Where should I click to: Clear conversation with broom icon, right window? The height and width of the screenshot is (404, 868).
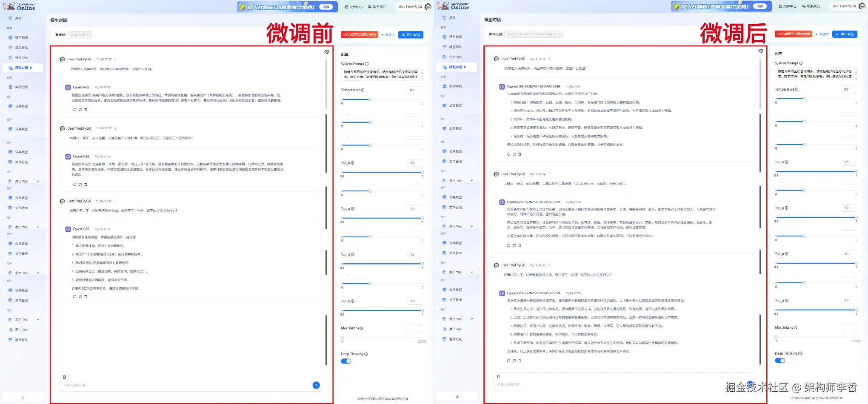coord(761,51)
